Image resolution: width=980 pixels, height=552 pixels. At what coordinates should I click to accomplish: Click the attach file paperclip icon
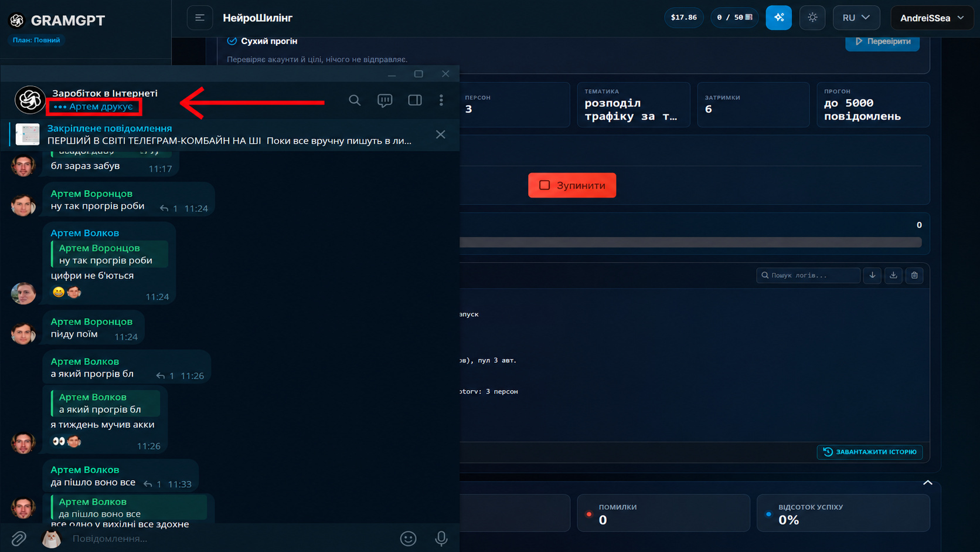[x=19, y=538]
